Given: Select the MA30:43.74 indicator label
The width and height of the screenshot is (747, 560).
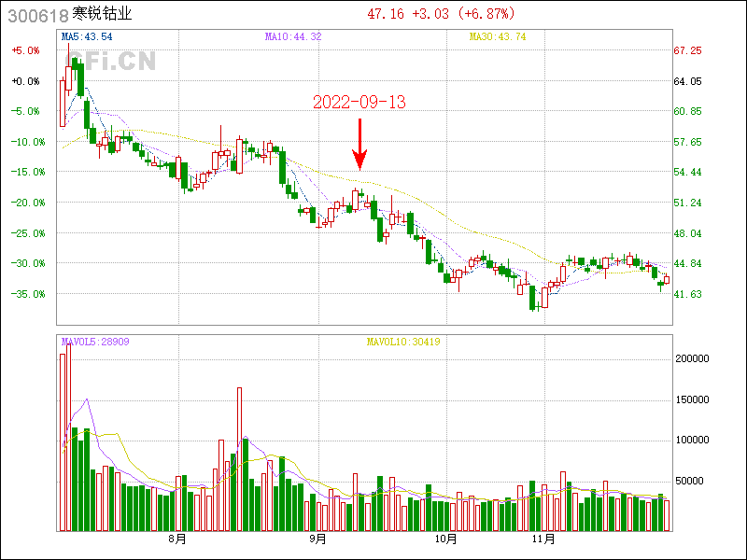Looking at the screenshot, I should coord(498,36).
